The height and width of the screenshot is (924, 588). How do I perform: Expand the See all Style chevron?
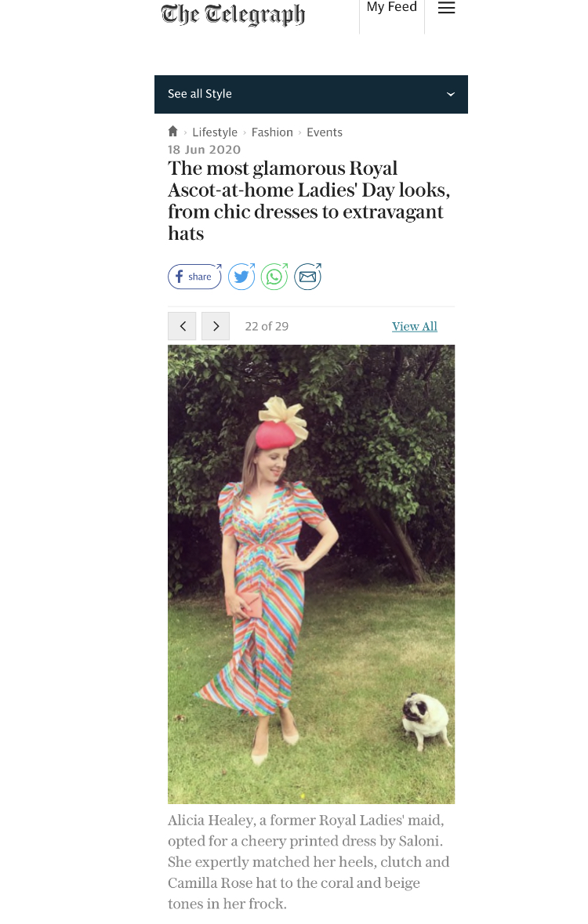[x=451, y=94]
